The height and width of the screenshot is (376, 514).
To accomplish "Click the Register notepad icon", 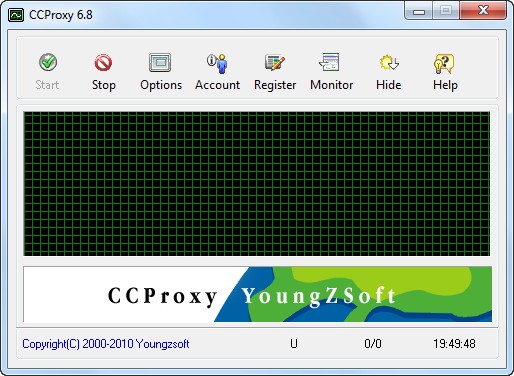I will click(x=275, y=63).
